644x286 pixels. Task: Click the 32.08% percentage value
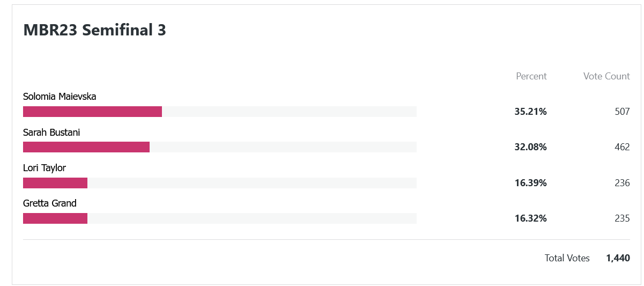point(531,147)
